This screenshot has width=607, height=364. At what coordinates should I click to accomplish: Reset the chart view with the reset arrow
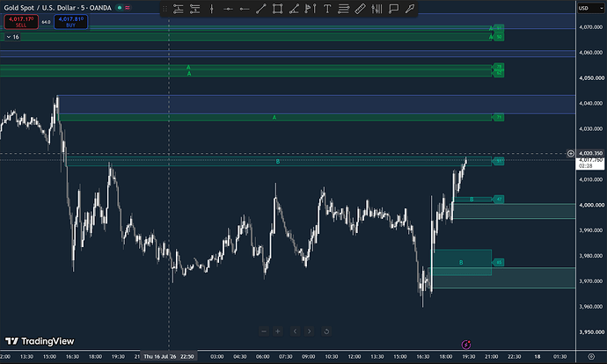326,331
